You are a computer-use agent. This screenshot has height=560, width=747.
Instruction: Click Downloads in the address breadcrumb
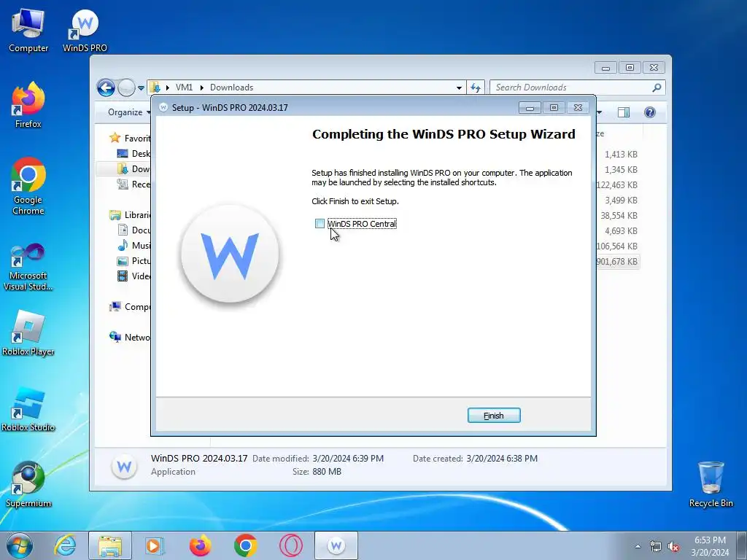coord(231,87)
